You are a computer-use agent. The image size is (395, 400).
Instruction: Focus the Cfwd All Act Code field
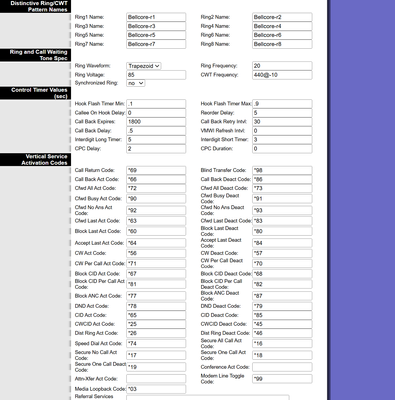tap(156, 188)
